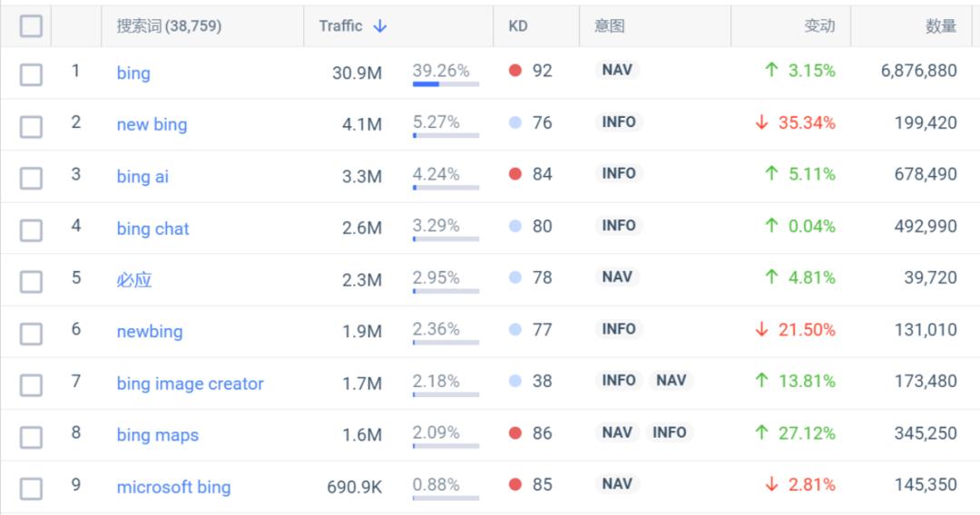Click the INFO badge for bing chat
The width and height of the screenshot is (980, 515).
[619, 225]
